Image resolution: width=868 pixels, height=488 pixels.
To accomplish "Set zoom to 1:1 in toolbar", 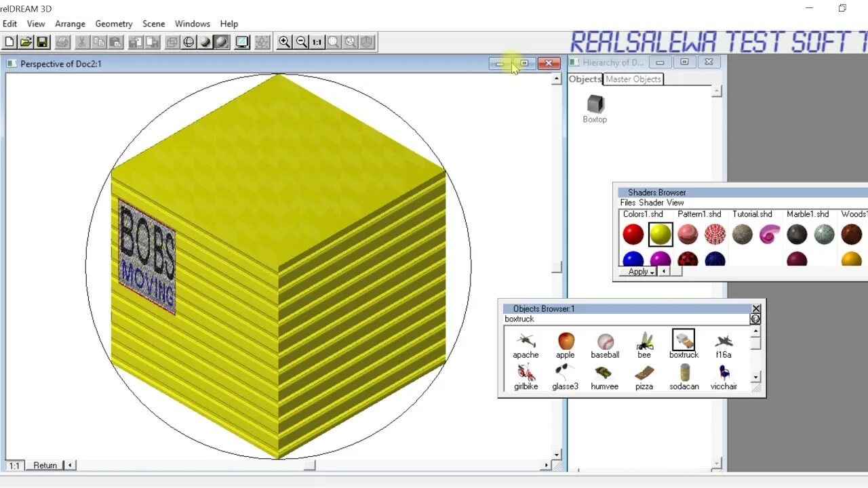I will click(317, 42).
